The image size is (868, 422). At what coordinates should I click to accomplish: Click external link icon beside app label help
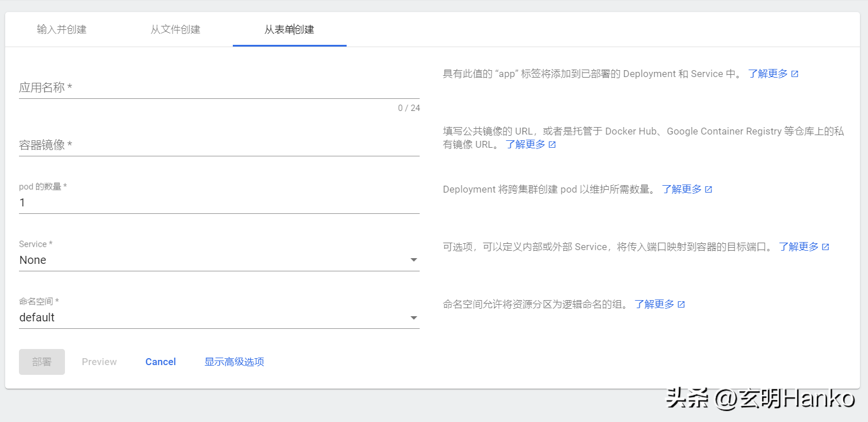795,74
